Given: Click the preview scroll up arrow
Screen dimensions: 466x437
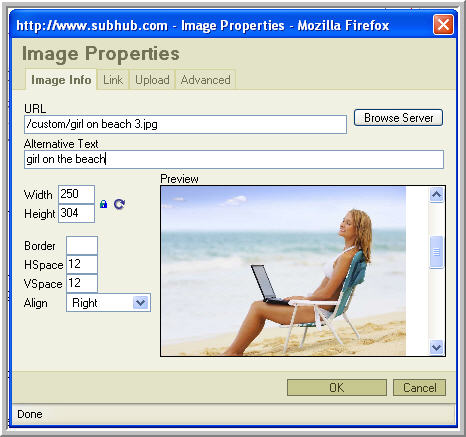Looking at the screenshot, I should coord(436,195).
